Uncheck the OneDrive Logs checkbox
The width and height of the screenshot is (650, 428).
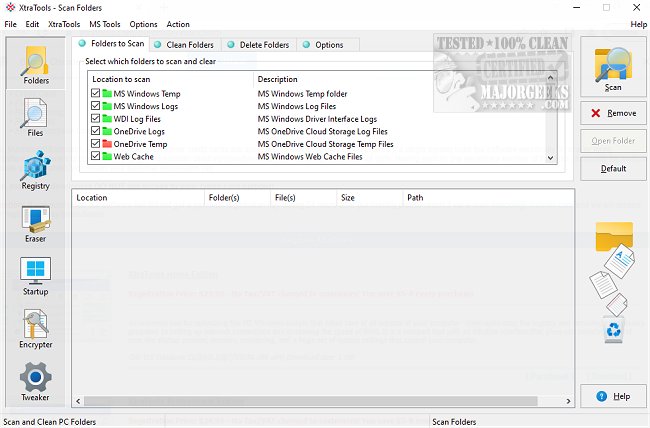click(95, 131)
